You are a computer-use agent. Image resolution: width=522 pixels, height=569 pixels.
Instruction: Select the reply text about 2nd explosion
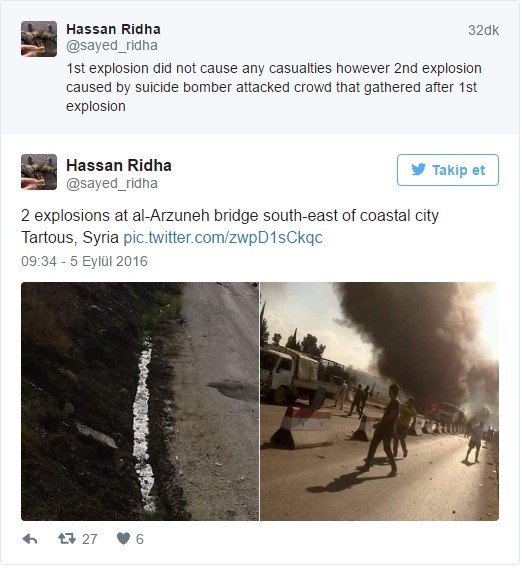pos(274,87)
